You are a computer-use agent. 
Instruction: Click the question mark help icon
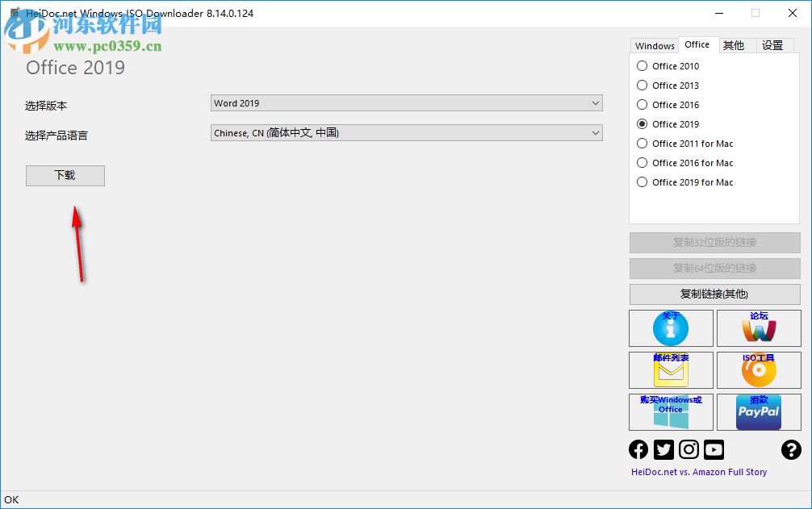(791, 449)
